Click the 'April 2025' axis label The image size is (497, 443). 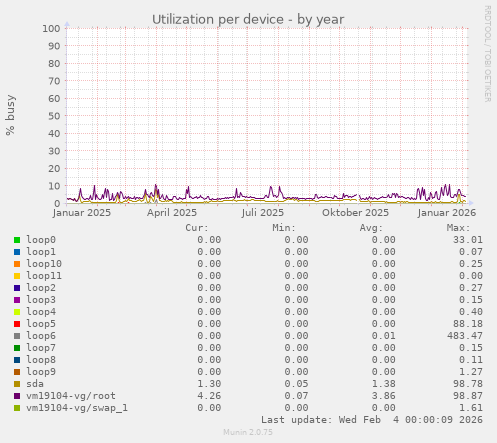[172, 212]
